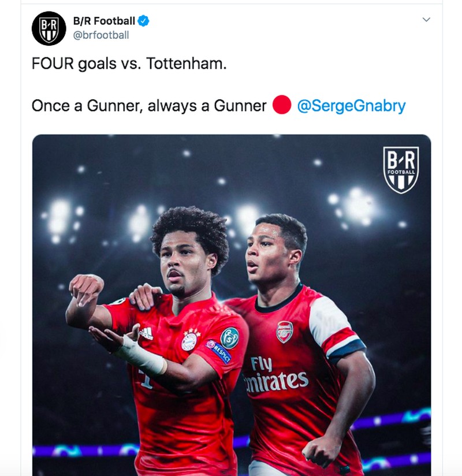Image resolution: width=462 pixels, height=476 pixels.
Task: Visit the @brfootball handle
Action: tap(100, 35)
